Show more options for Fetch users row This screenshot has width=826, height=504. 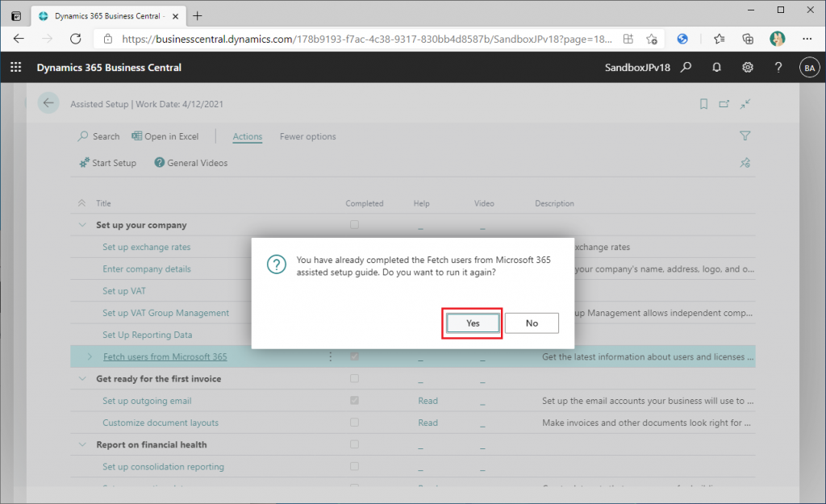[330, 357]
